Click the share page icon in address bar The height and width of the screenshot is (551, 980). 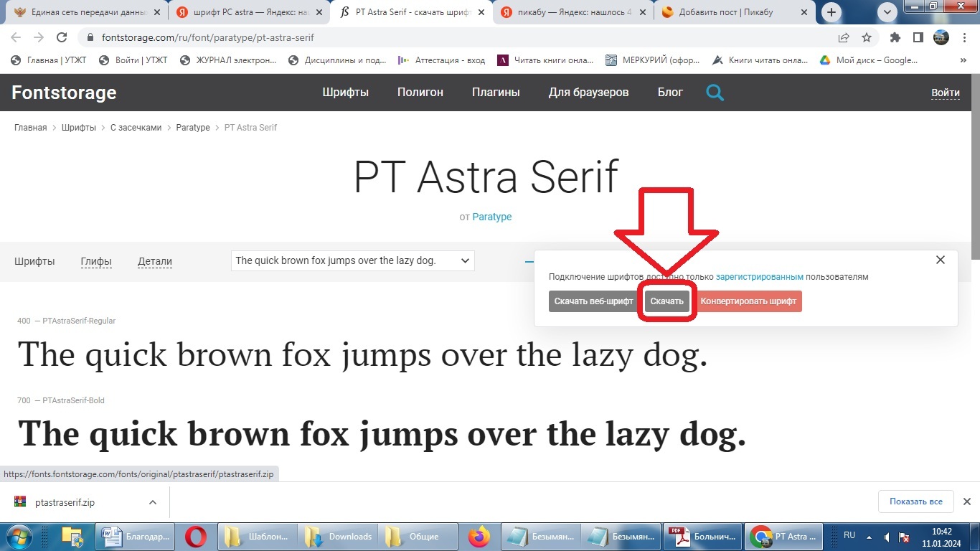click(844, 37)
